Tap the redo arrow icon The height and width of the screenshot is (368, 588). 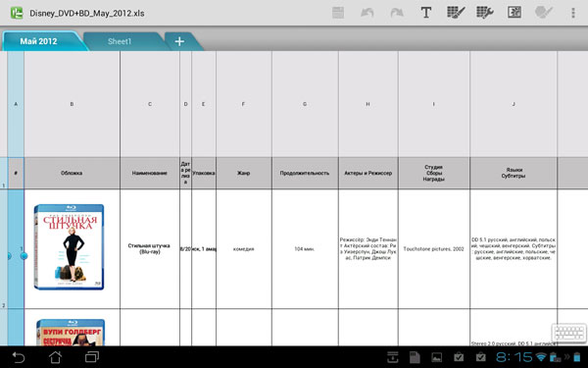click(396, 13)
